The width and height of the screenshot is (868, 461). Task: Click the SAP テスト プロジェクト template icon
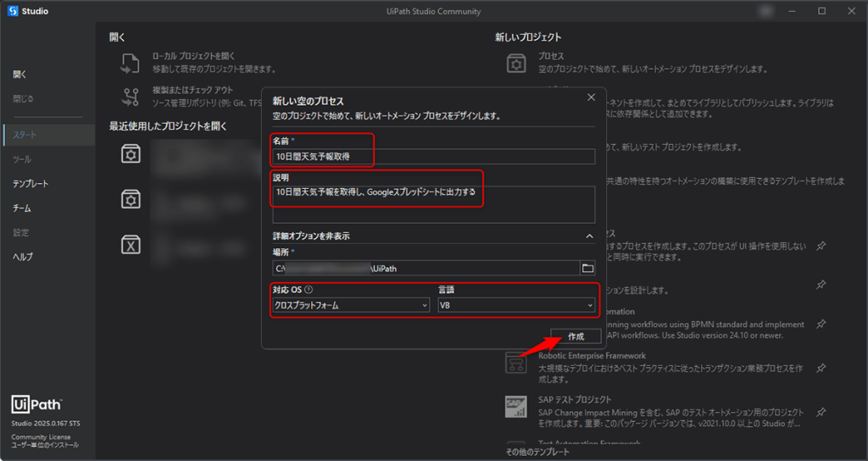tap(516, 407)
